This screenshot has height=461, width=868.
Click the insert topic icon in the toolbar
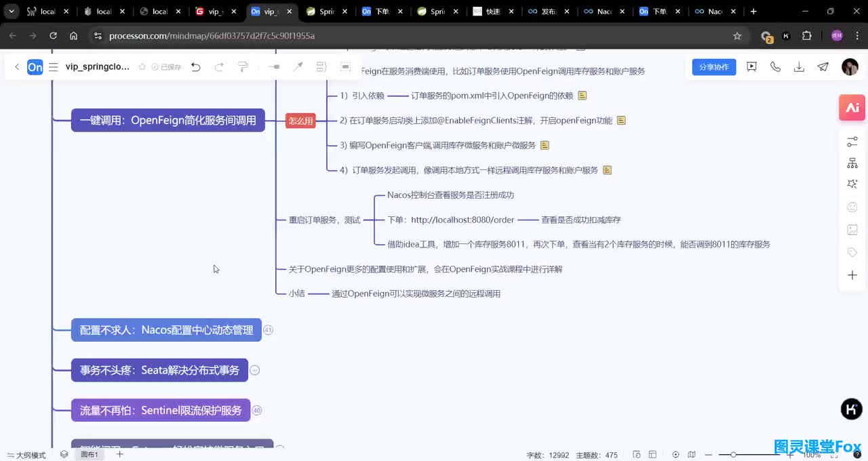coord(274,67)
